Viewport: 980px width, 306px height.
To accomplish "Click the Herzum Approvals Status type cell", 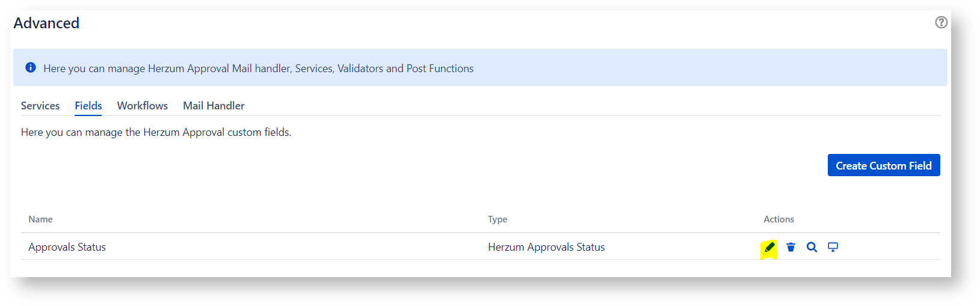I will [x=546, y=247].
